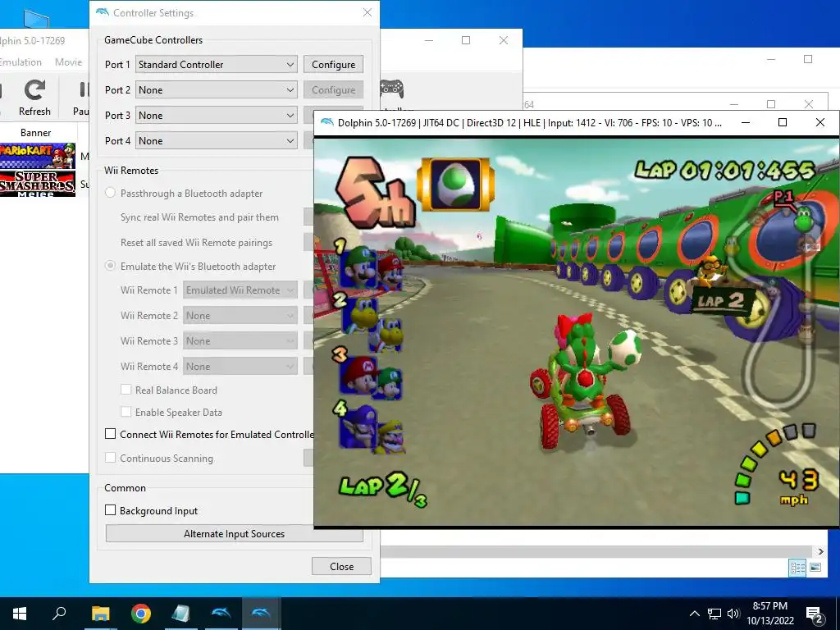Viewport: 840px width, 630px height.
Task: Open Port 1 Standard Controller dropdown
Action: (x=217, y=64)
